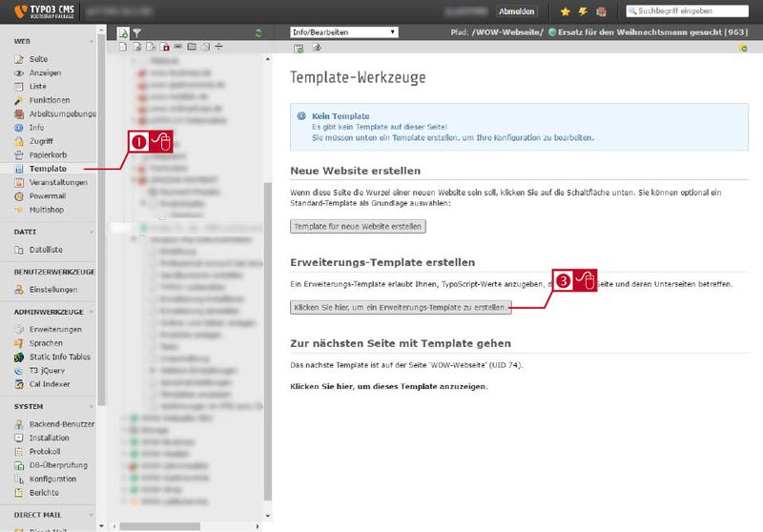This screenshot has height=532, width=763.
Task: Click the new page icon above page tree
Action: click(x=123, y=33)
